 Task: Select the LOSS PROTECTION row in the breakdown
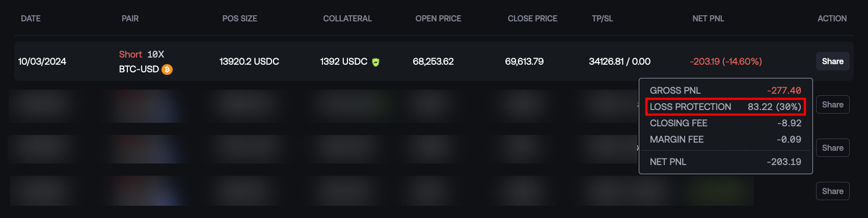click(725, 107)
